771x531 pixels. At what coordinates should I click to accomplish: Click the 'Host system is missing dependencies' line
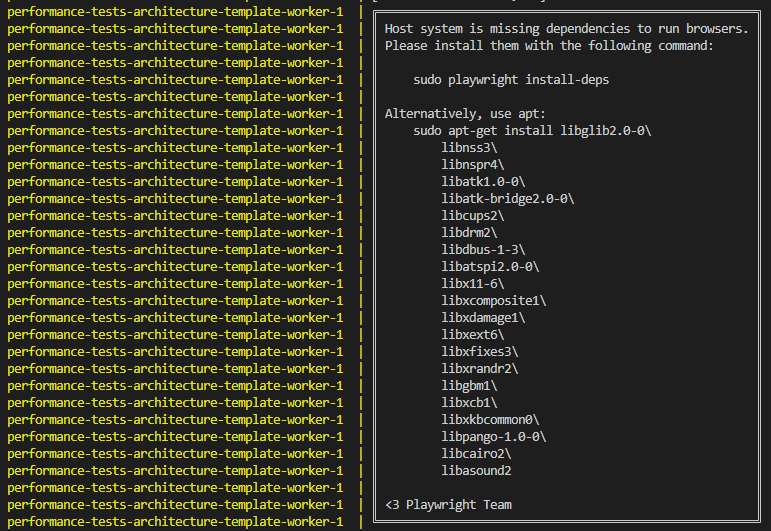tap(566, 29)
